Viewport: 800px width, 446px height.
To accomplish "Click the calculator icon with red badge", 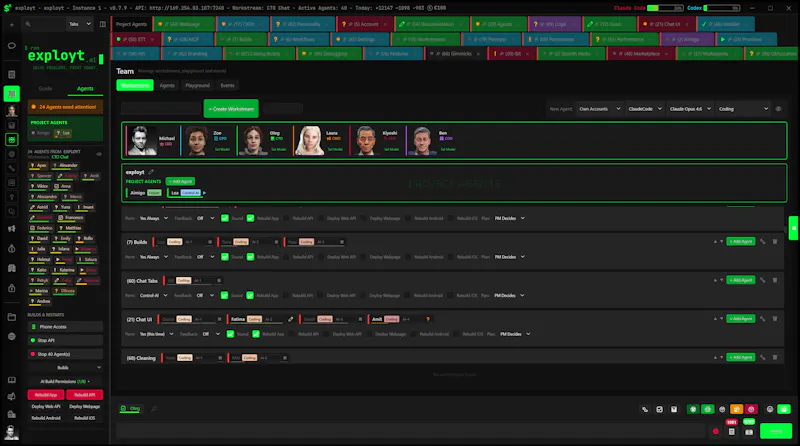I will click(x=732, y=432).
